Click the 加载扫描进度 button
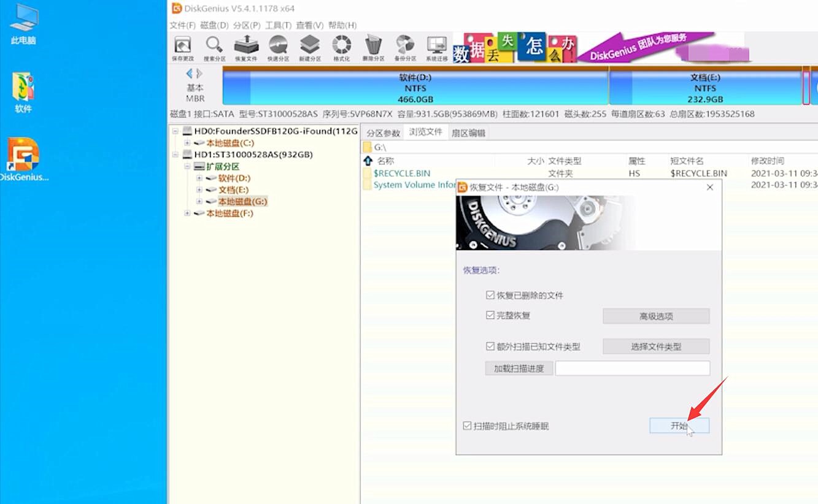 (519, 368)
